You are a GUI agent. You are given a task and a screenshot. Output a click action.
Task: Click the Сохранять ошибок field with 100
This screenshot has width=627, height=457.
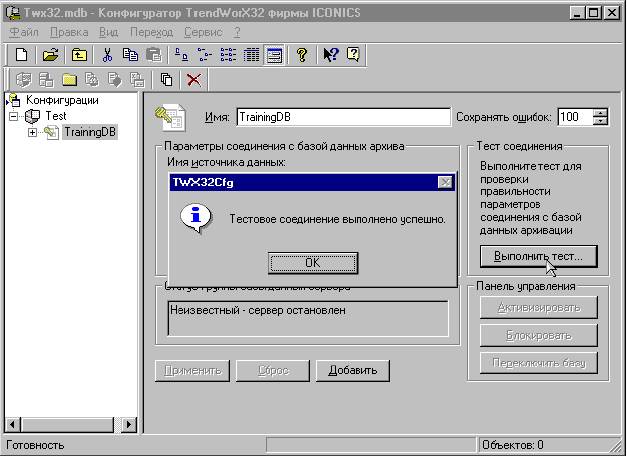point(576,117)
